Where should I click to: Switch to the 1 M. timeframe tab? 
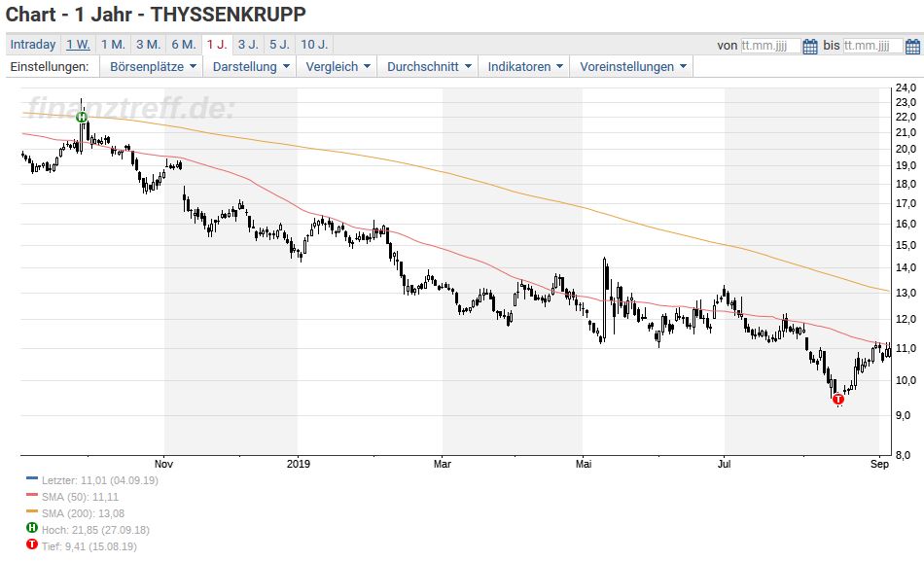tap(113, 45)
